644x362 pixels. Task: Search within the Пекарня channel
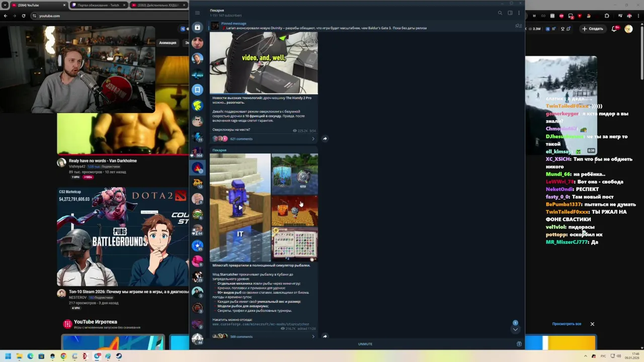500,13
